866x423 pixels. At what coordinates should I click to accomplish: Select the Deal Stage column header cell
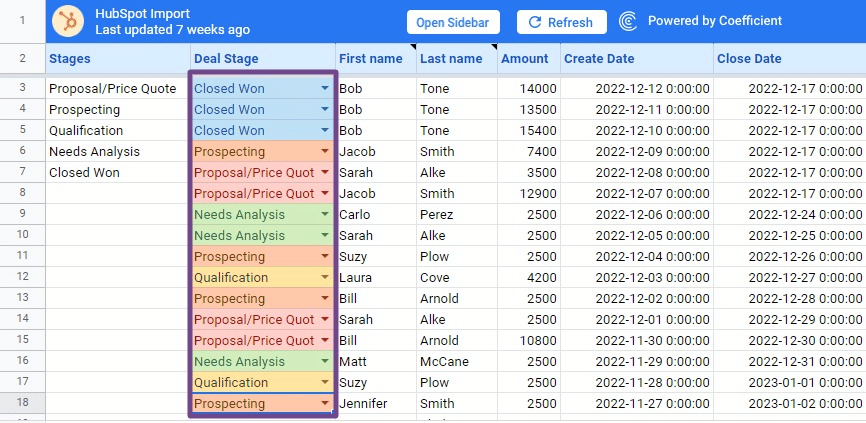point(263,59)
